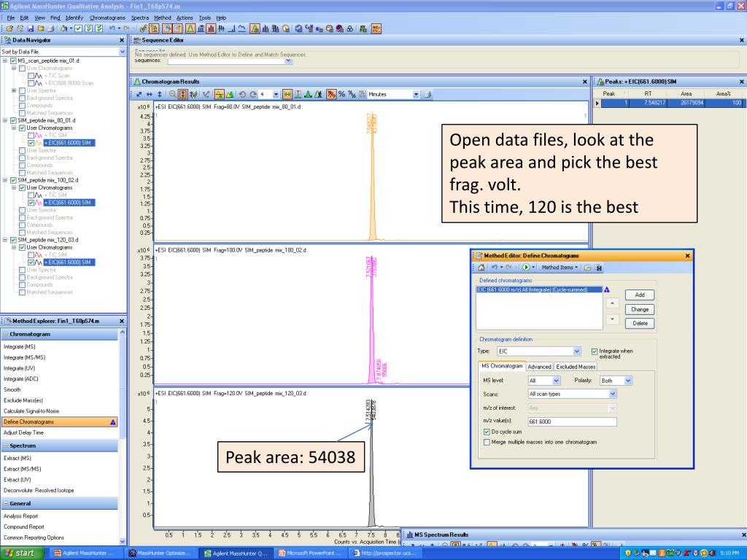747x560 pixels.
Task: Uncheck the SIM_peptide mix_120_03.d data file
Action: coord(13,240)
